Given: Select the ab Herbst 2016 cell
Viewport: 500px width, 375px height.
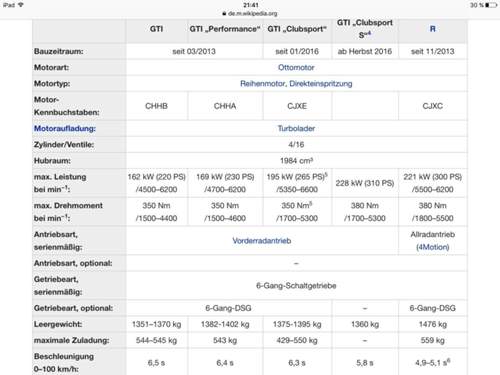Looking at the screenshot, I should click(365, 51).
